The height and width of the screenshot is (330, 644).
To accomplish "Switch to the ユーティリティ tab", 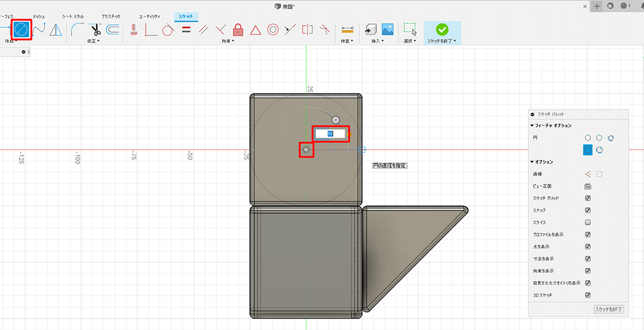I will pyautogui.click(x=150, y=17).
